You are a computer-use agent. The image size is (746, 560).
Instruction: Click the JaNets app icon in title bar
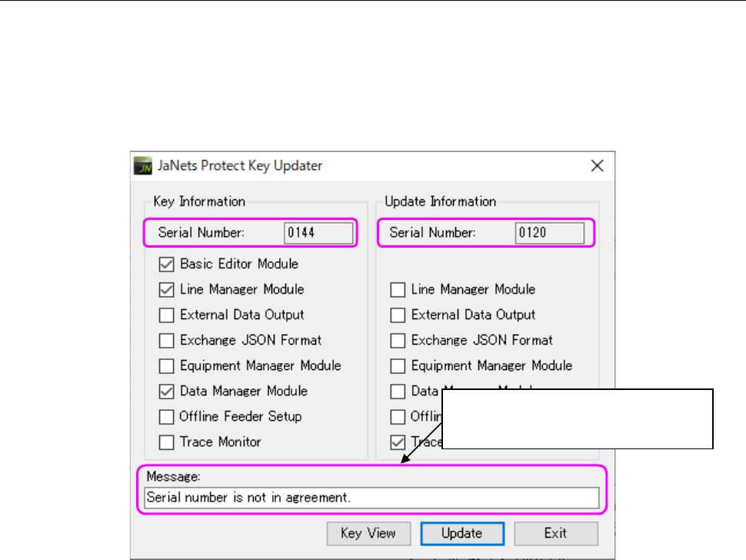pos(142,165)
